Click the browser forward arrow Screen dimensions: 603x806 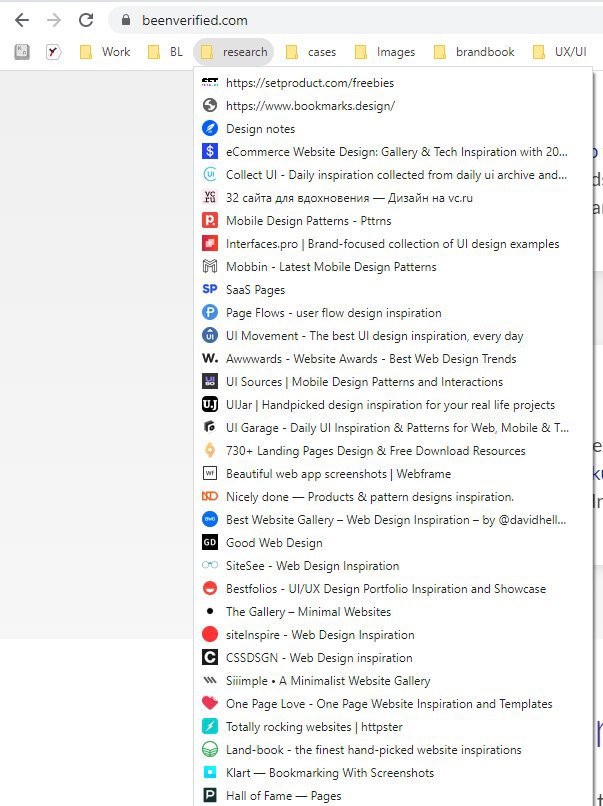tap(53, 20)
